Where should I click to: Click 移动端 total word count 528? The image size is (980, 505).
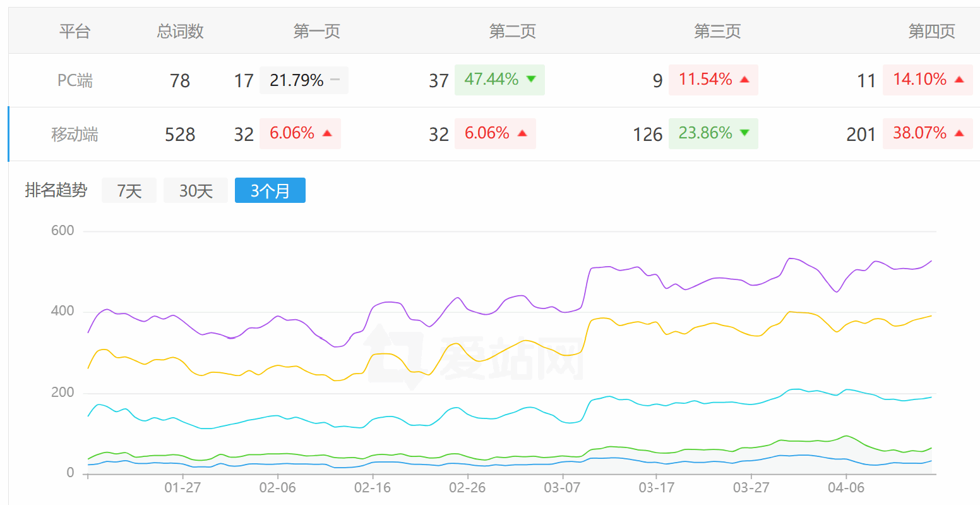coord(180,135)
